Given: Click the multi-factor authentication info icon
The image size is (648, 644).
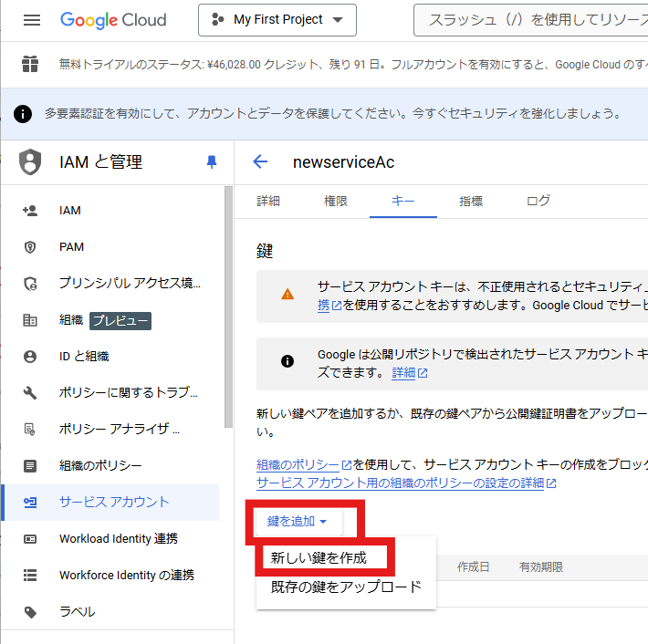Looking at the screenshot, I should click(x=23, y=114).
